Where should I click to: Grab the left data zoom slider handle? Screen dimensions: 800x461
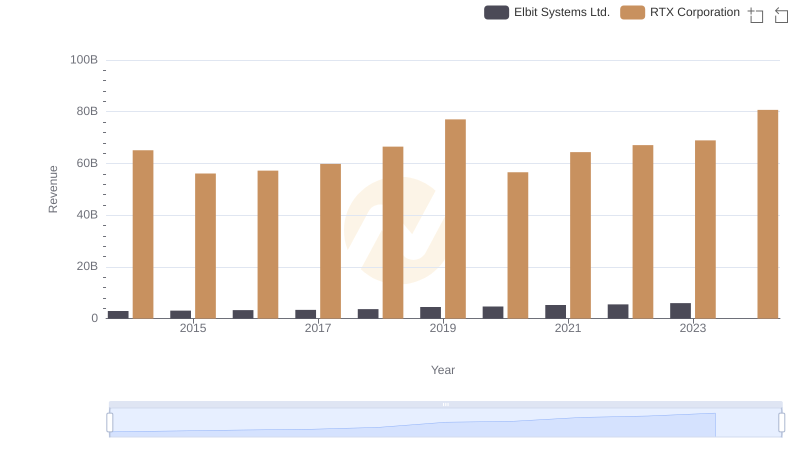click(x=110, y=423)
